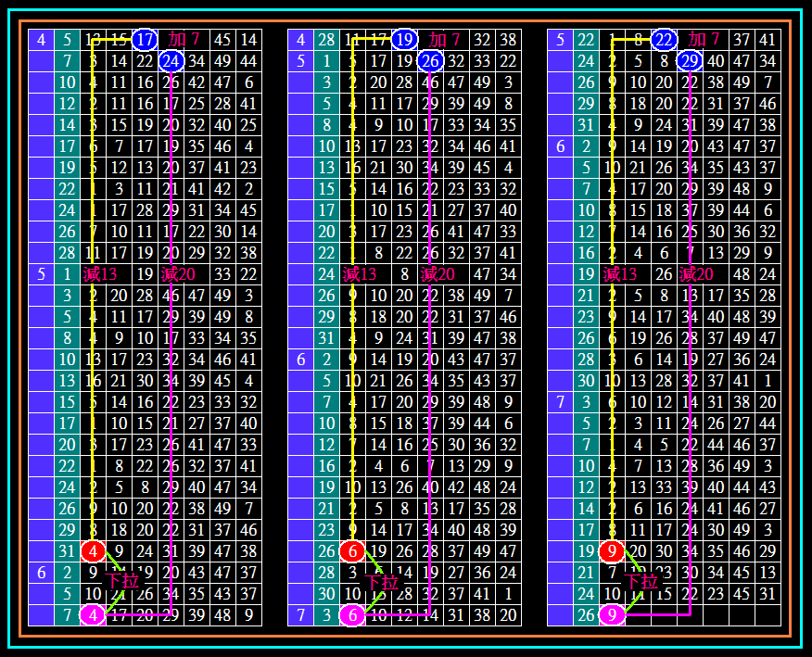Click the 加 7 label in the middle table
The image size is (812, 657).
tap(444, 40)
